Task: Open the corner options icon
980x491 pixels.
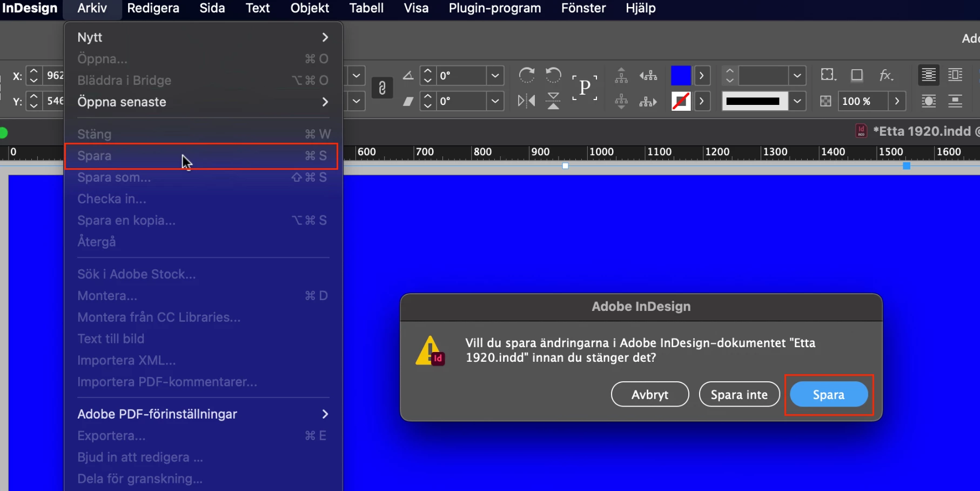Action: pos(828,75)
